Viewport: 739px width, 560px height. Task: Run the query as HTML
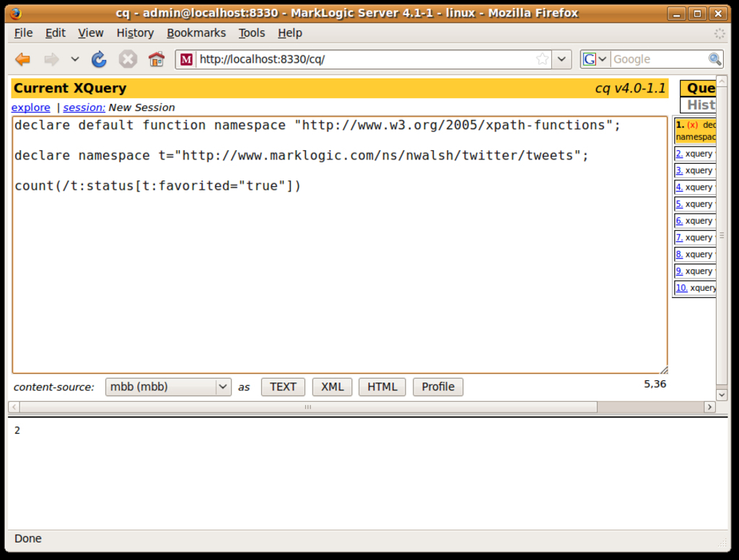382,387
